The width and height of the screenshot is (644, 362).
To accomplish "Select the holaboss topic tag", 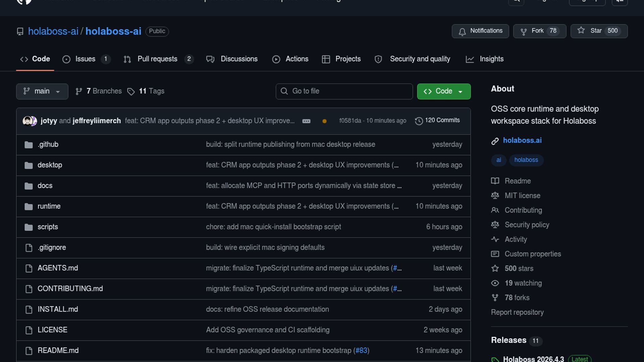I will 526,160.
